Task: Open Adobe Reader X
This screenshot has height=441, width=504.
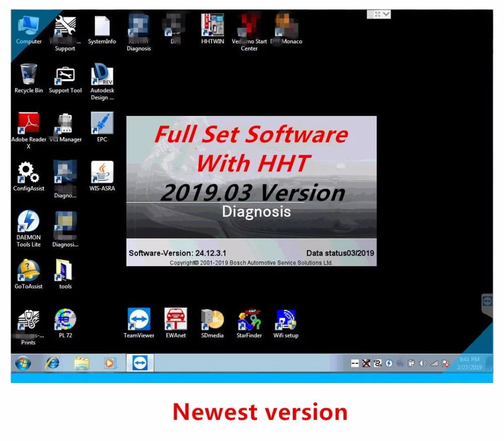Action: [29, 131]
